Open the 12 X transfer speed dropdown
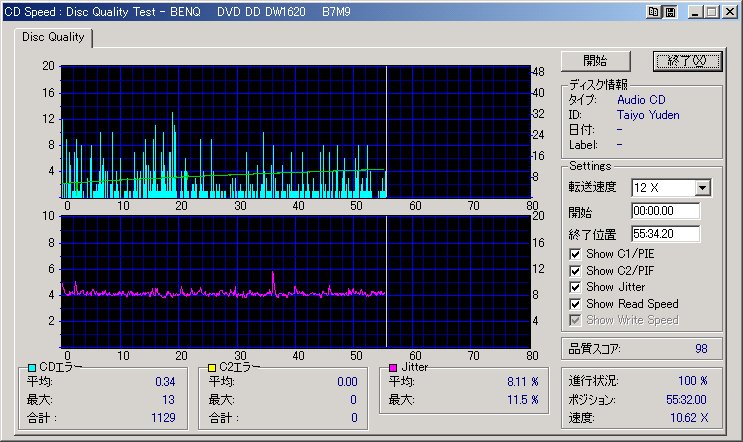The image size is (743, 442). click(x=702, y=187)
